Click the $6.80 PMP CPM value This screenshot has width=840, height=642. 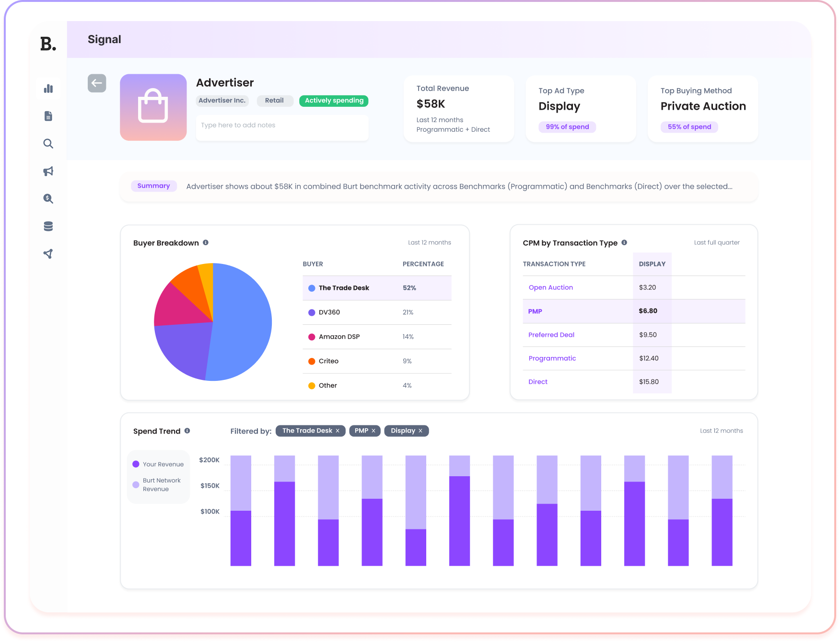click(648, 311)
